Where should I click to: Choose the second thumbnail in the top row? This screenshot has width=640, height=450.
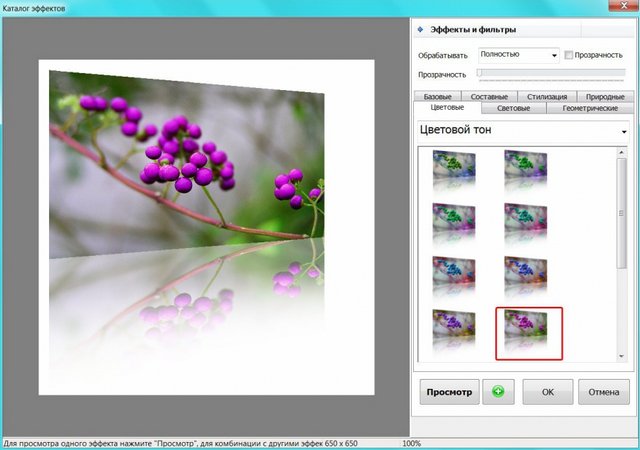pos(524,167)
